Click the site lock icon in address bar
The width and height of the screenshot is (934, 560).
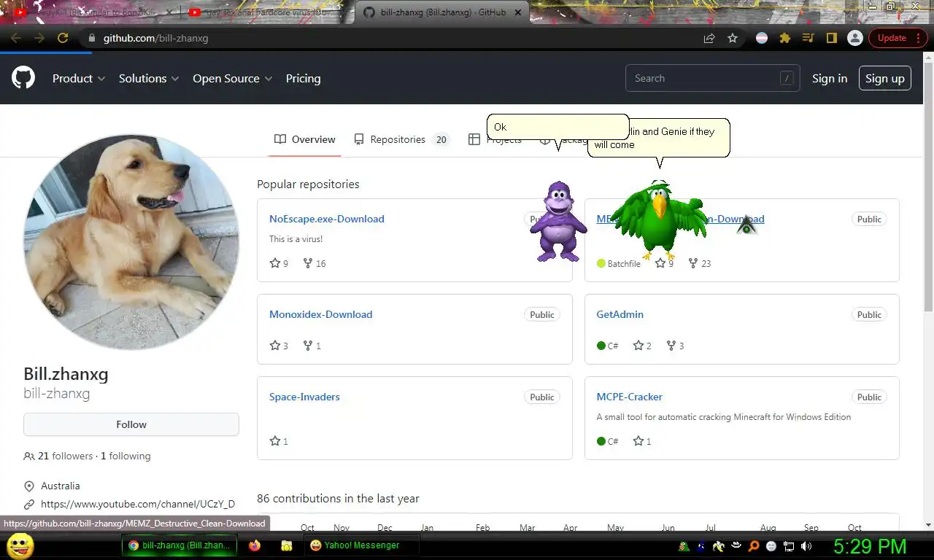(x=91, y=38)
